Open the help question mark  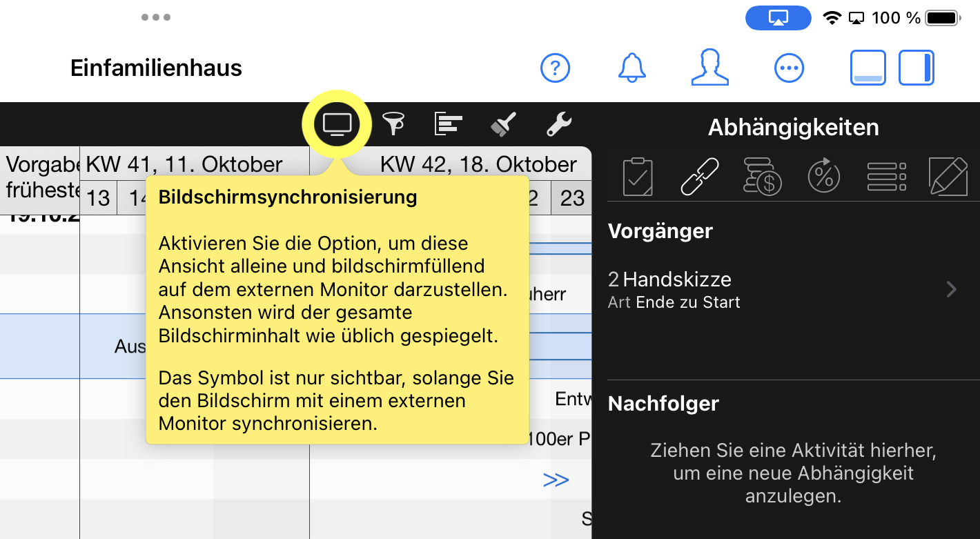[555, 68]
